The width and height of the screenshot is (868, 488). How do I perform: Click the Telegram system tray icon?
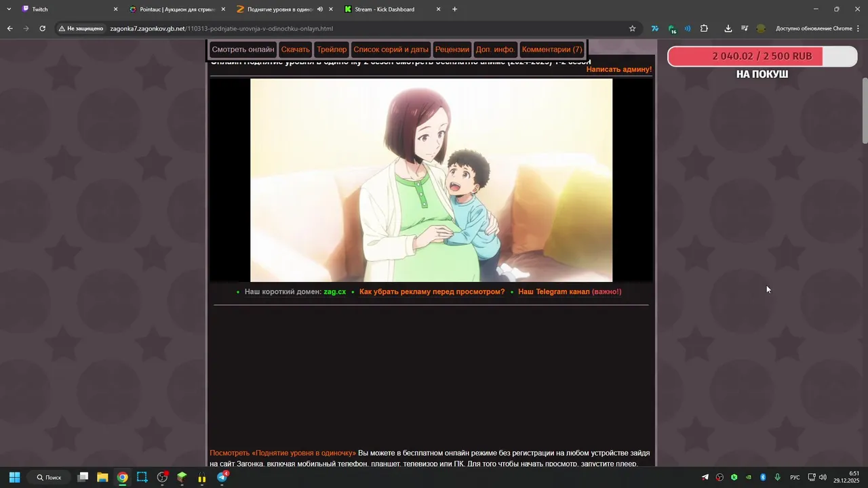[x=705, y=477]
